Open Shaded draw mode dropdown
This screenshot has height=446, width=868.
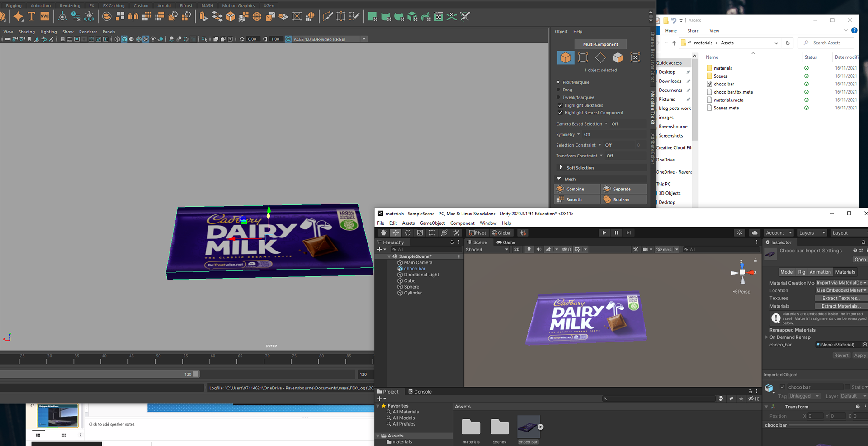(487, 250)
